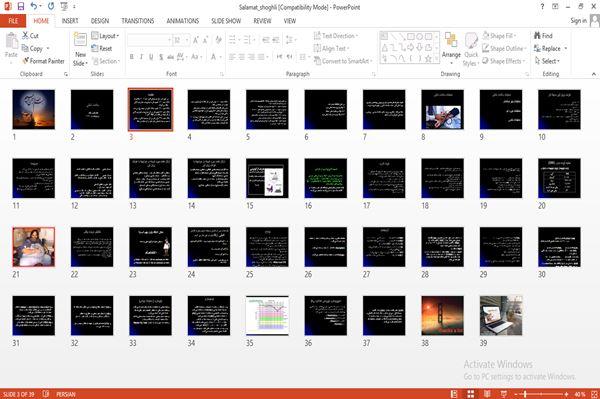Select slide 8 thumbnail with blood pressure photo
This screenshot has width=600, height=399.
(x=442, y=109)
